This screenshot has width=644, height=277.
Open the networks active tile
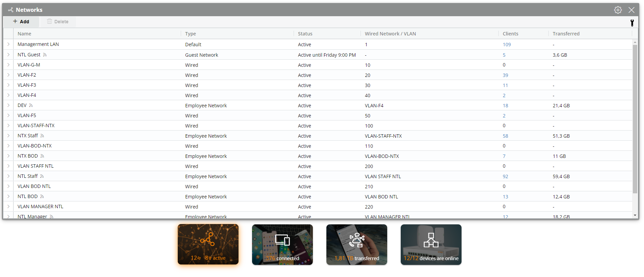[x=208, y=244]
